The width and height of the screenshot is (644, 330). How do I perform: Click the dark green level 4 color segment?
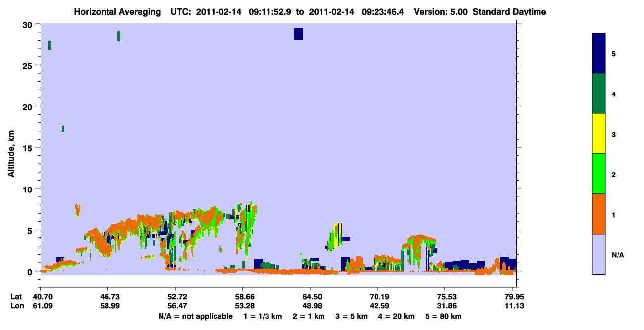click(599, 94)
